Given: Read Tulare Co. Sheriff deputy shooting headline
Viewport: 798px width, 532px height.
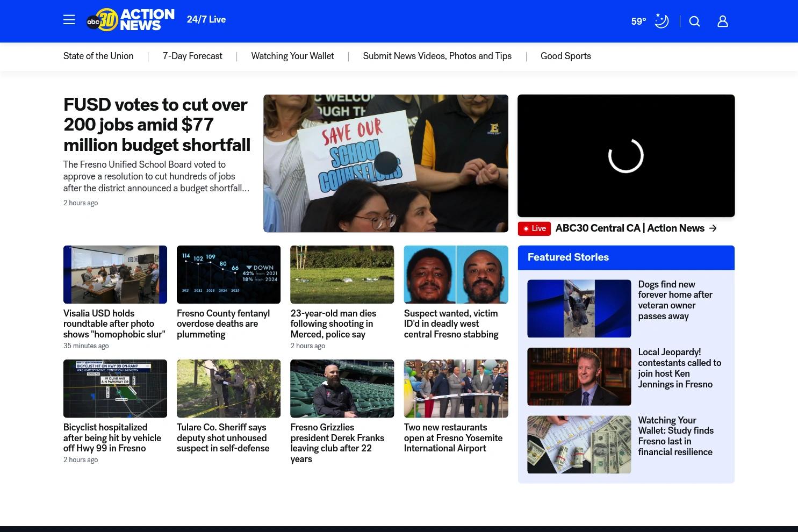Looking at the screenshot, I should 223,438.
